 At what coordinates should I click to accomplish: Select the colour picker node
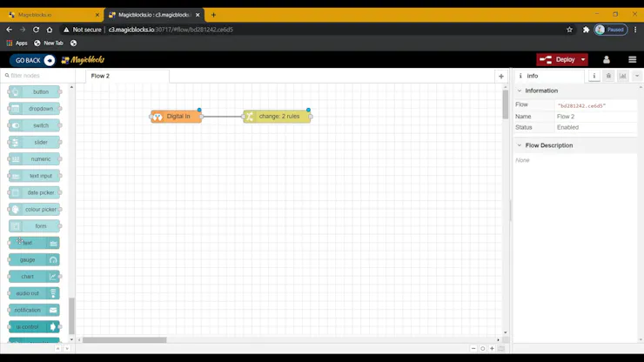point(34,209)
